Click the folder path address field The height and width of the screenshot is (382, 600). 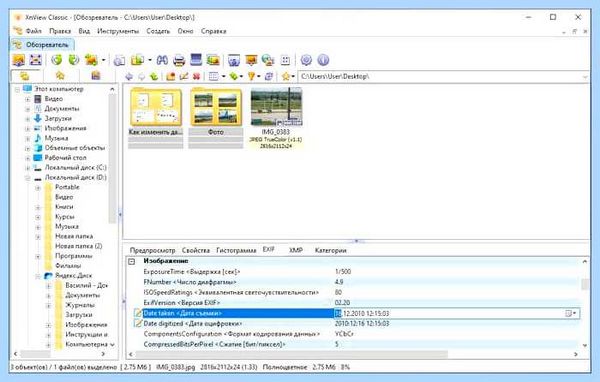pos(444,77)
